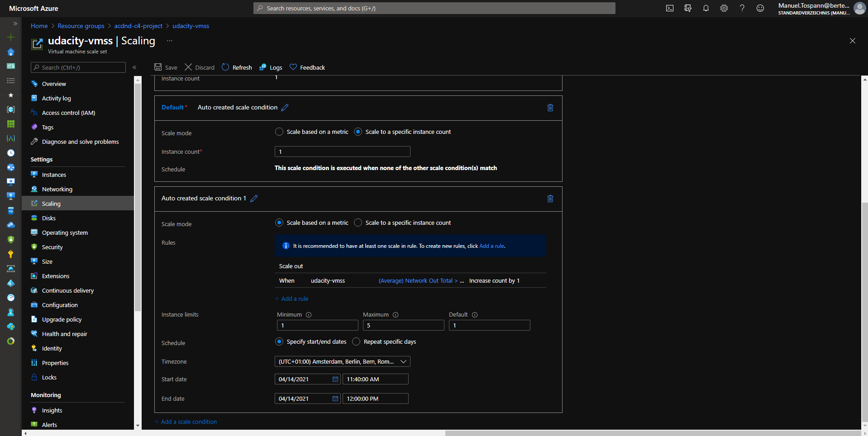Open Favorites star icon in left rail
The image size is (868, 436).
click(x=11, y=95)
